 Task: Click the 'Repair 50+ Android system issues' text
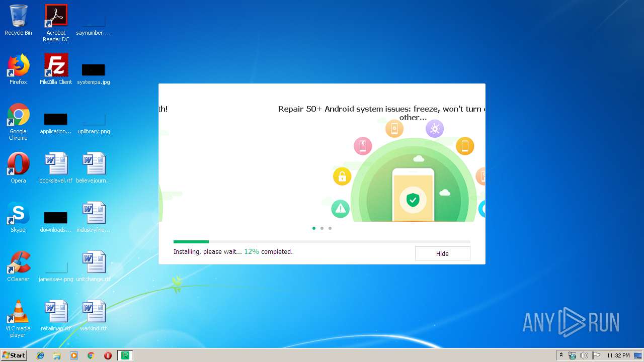pos(381,113)
